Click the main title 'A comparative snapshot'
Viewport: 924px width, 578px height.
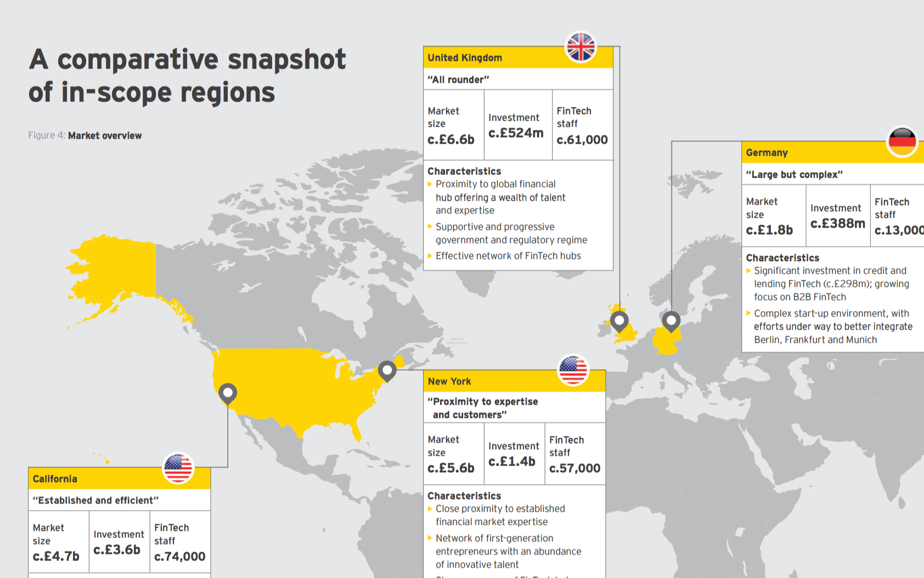pos(187,59)
